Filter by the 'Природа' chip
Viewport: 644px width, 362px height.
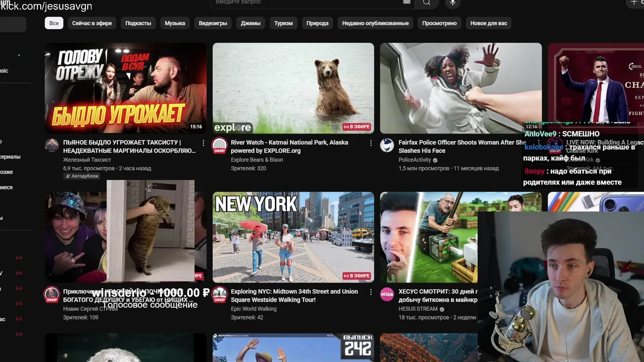(317, 23)
